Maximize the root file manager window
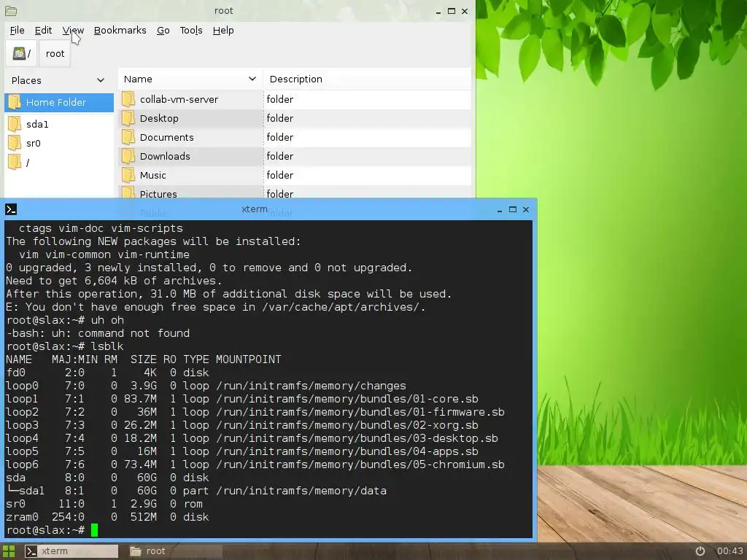The height and width of the screenshot is (560, 747). coord(452,11)
